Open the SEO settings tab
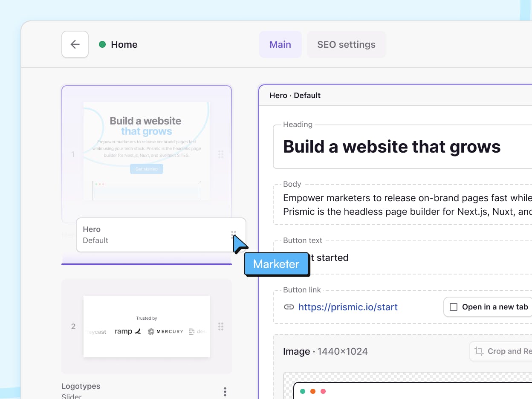Viewport: 532px width, 399px height. (346, 44)
